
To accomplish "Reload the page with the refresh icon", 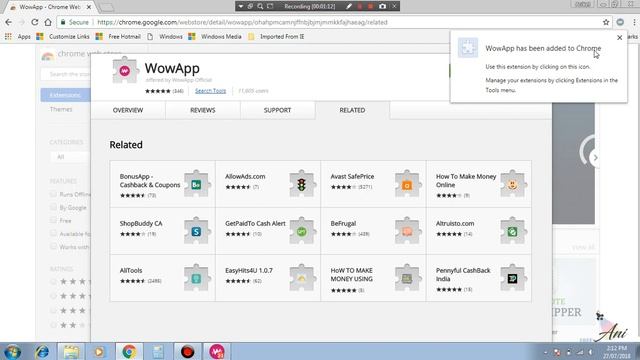I will pos(35,22).
